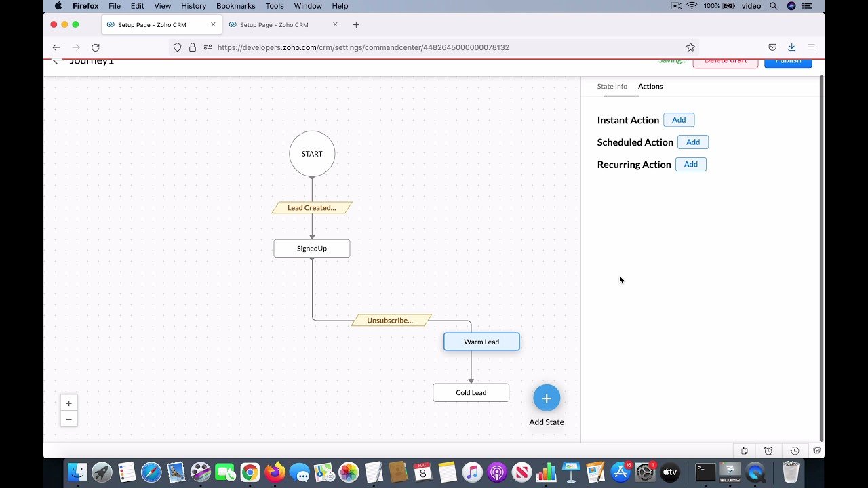Click the URL address bar

[434, 47]
